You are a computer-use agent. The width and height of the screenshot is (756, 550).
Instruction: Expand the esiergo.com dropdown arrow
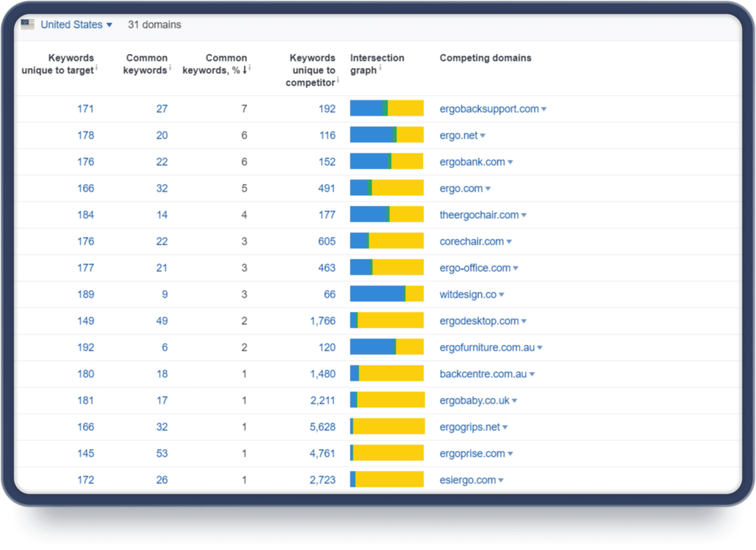point(501,481)
